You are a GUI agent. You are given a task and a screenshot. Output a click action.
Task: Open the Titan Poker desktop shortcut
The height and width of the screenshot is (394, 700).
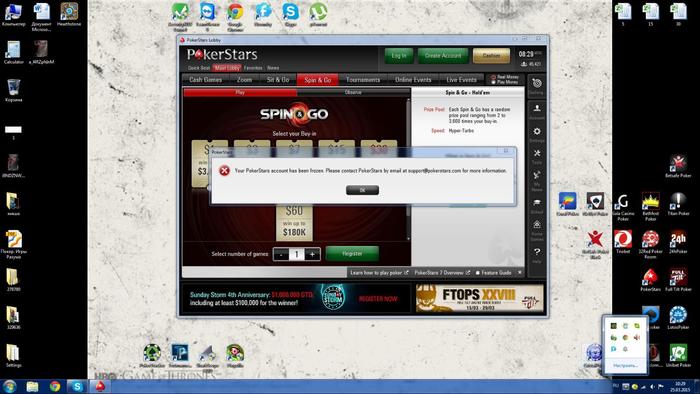pos(678,204)
